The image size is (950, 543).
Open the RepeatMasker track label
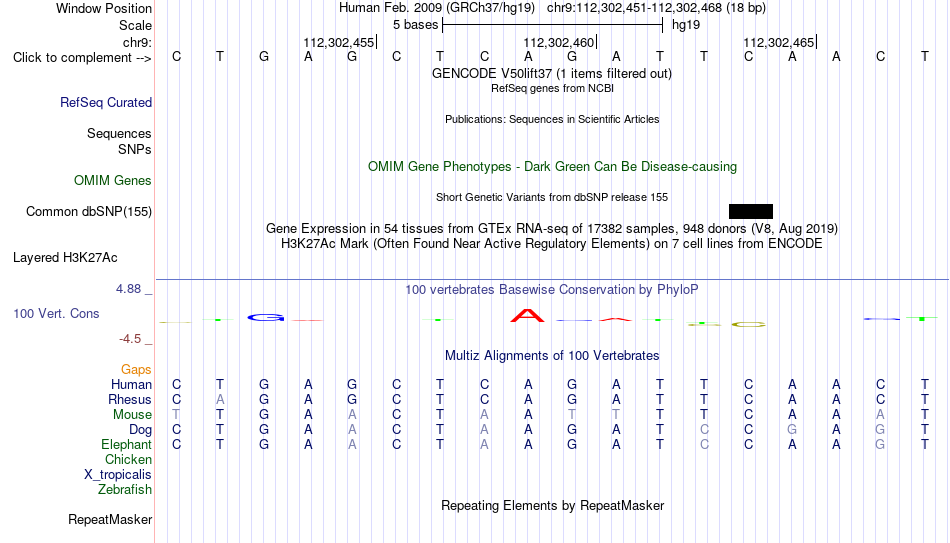point(110,520)
